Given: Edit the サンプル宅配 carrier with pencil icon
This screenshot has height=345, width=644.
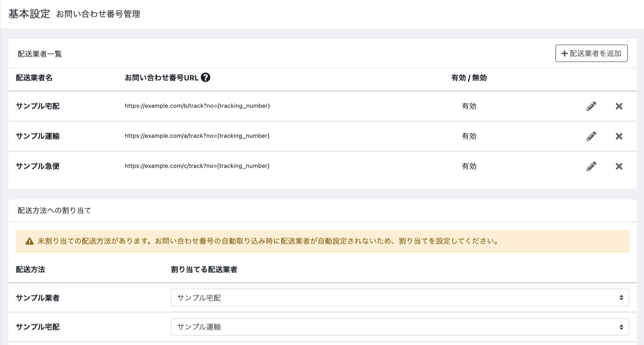Looking at the screenshot, I should click(x=591, y=106).
